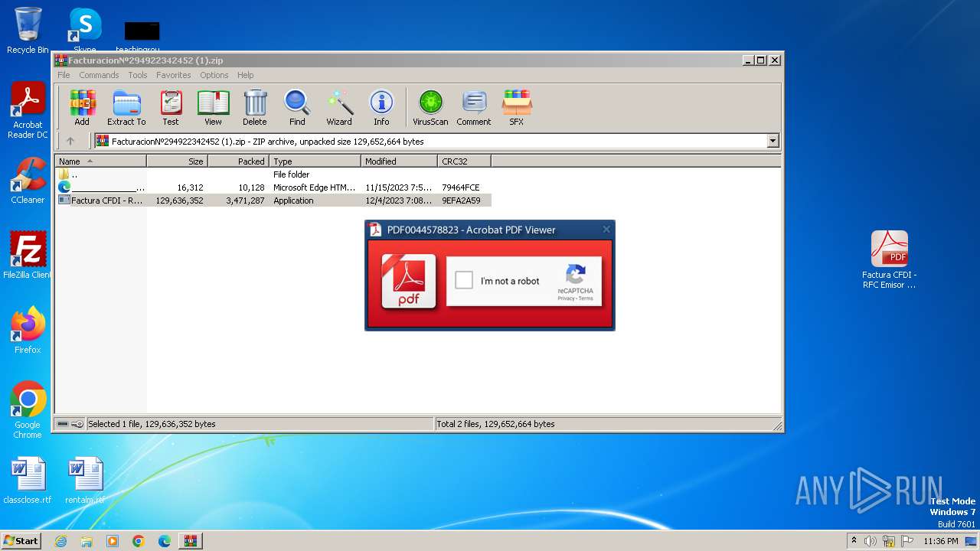Open FileZilla Client shortcut

click(x=28, y=256)
